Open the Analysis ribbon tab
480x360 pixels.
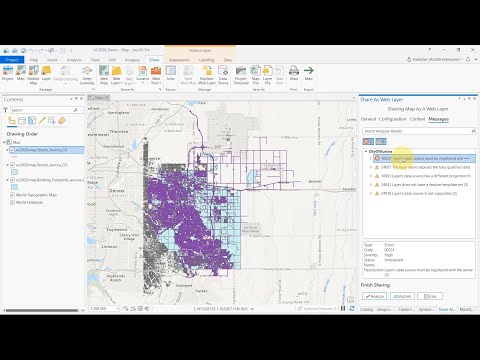pyautogui.click(x=74, y=60)
